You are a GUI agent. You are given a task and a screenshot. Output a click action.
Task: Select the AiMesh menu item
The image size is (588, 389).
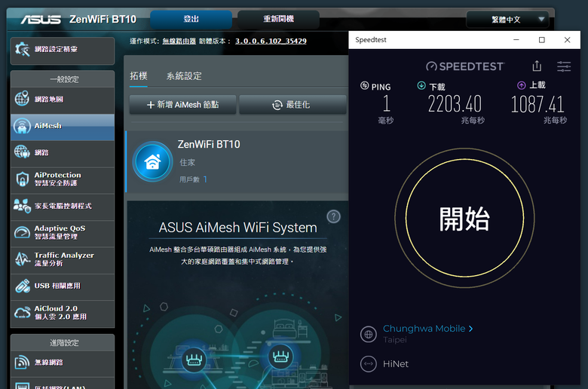click(x=63, y=127)
